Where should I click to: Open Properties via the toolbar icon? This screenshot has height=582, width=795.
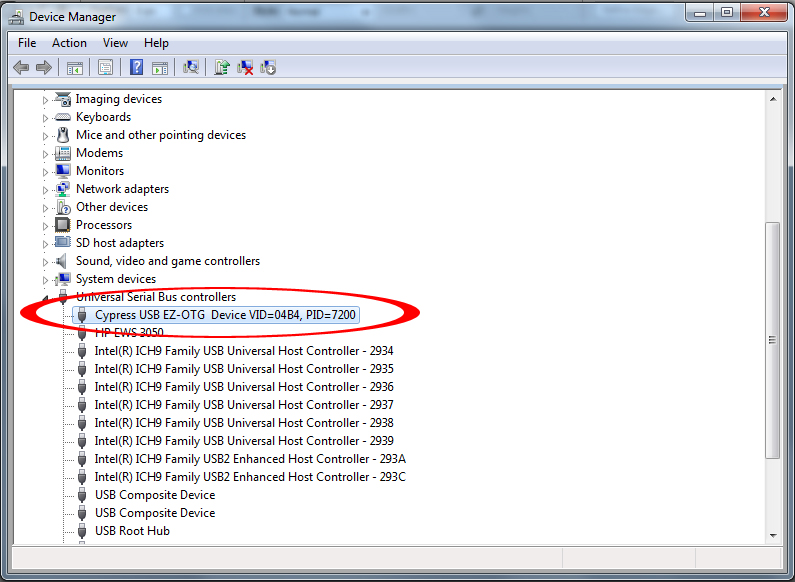(x=105, y=67)
